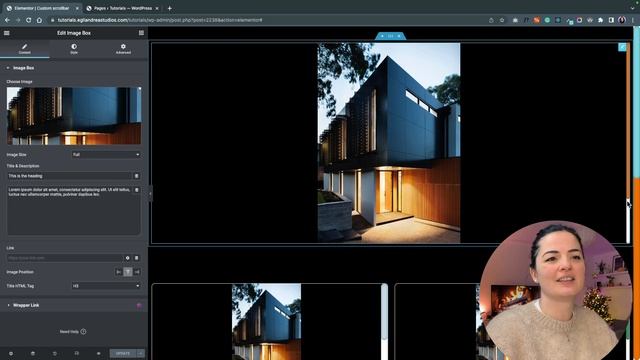Viewport: 640px width, 360px height.
Task: Open a new browser tab
Action: click(x=169, y=8)
